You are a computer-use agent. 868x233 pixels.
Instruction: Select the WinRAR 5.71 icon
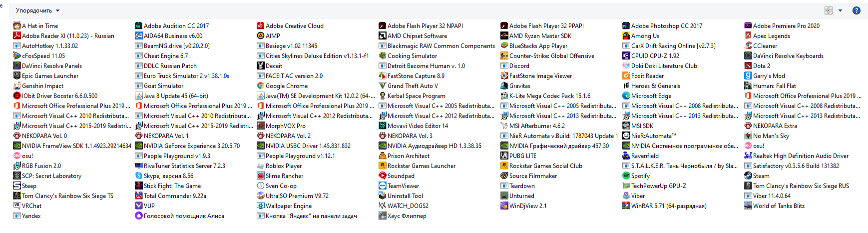[x=626, y=205]
